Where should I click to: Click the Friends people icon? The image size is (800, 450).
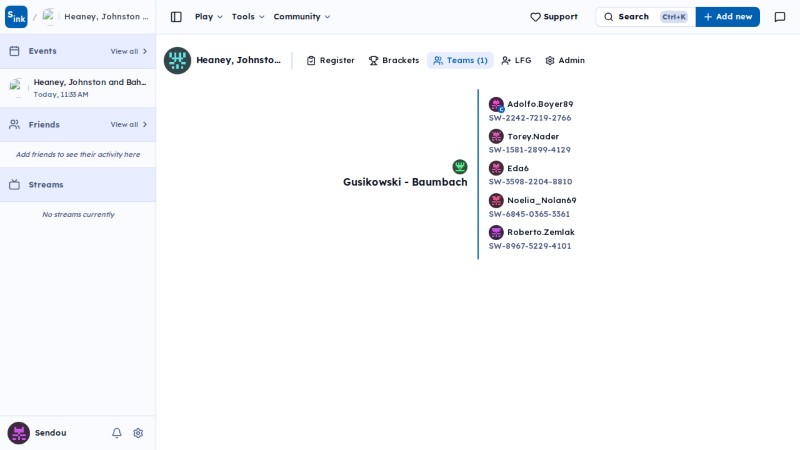[x=14, y=124]
